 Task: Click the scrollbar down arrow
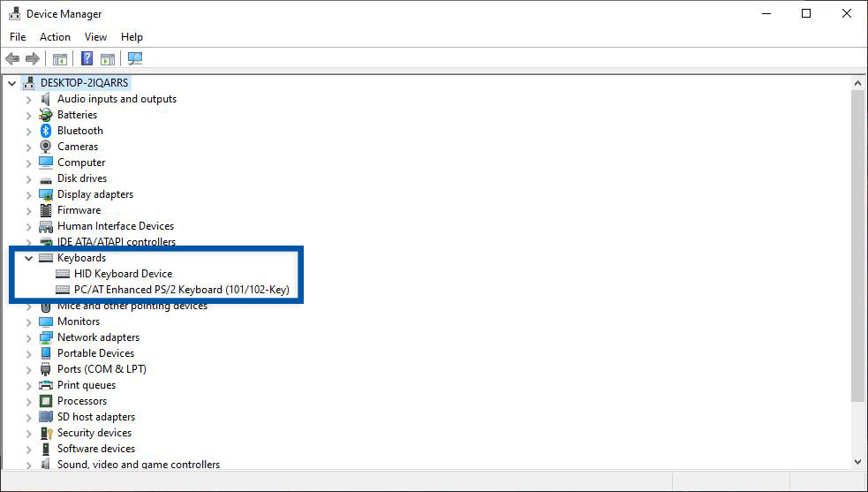858,462
